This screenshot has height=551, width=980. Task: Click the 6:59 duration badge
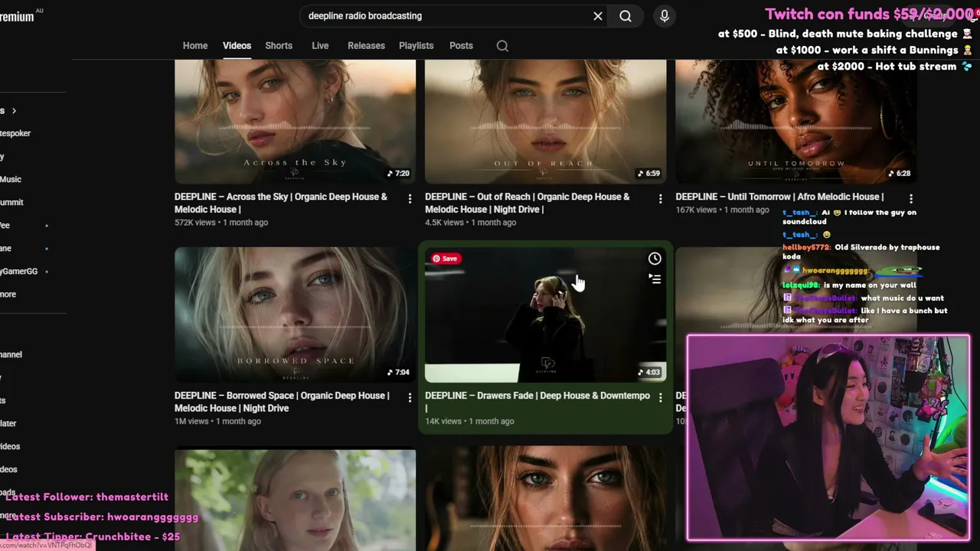tap(648, 174)
